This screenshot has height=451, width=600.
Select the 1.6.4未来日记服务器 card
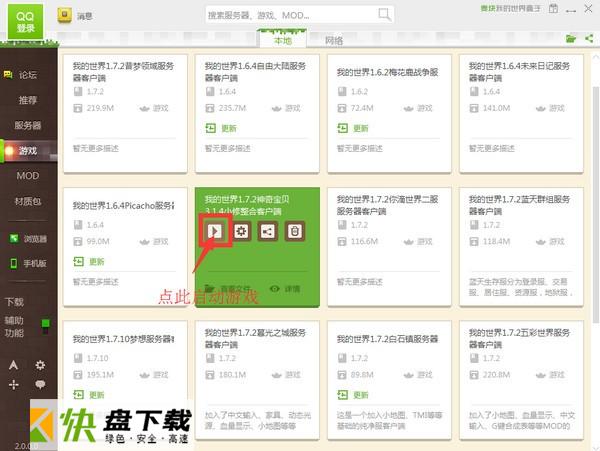point(521,114)
